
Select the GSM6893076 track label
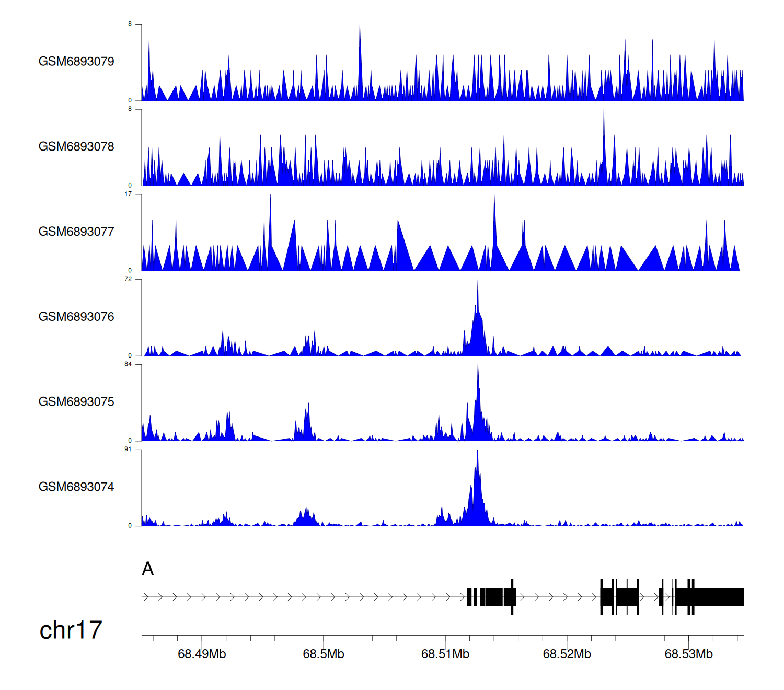[76, 317]
